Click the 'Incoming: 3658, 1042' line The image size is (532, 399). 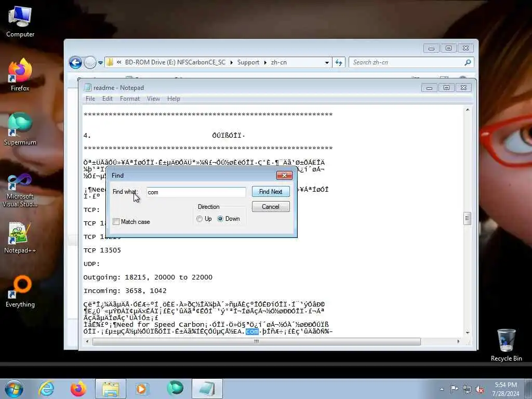pyautogui.click(x=125, y=291)
